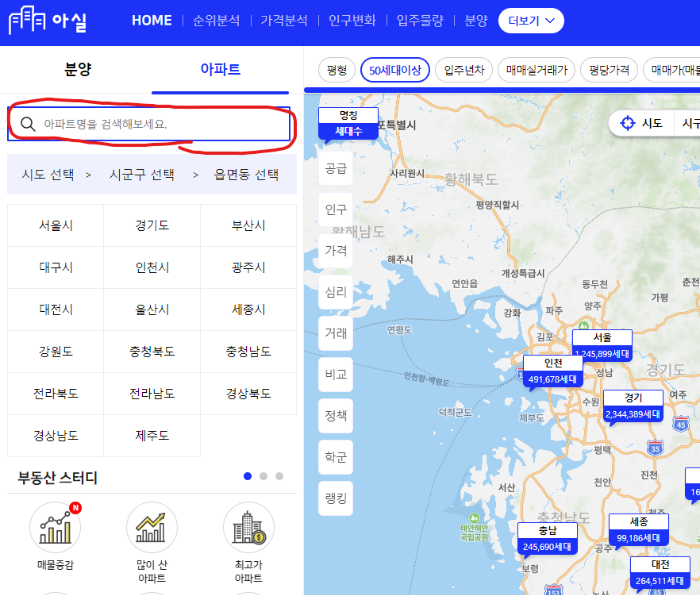Select 경상남도 from region grid
This screenshot has width=700, height=595.
pyautogui.click(x=55, y=435)
